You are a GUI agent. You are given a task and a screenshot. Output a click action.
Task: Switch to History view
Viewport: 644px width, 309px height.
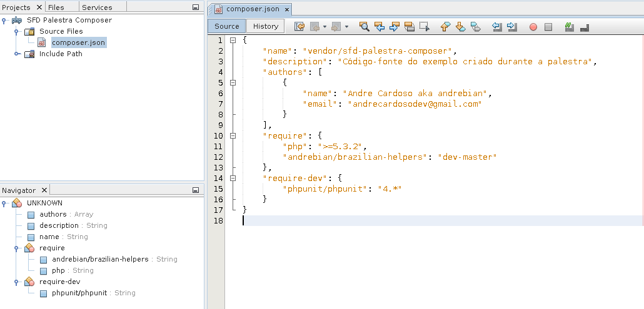[265, 26]
